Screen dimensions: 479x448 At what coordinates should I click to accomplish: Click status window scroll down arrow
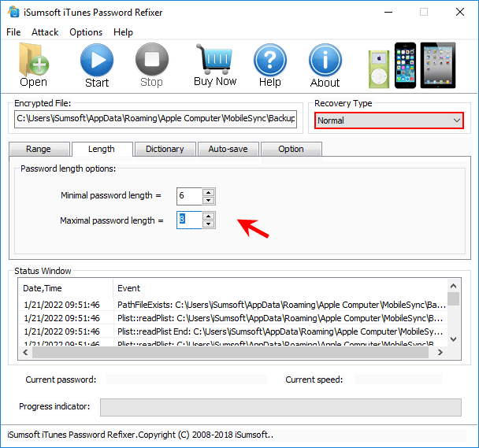453,339
